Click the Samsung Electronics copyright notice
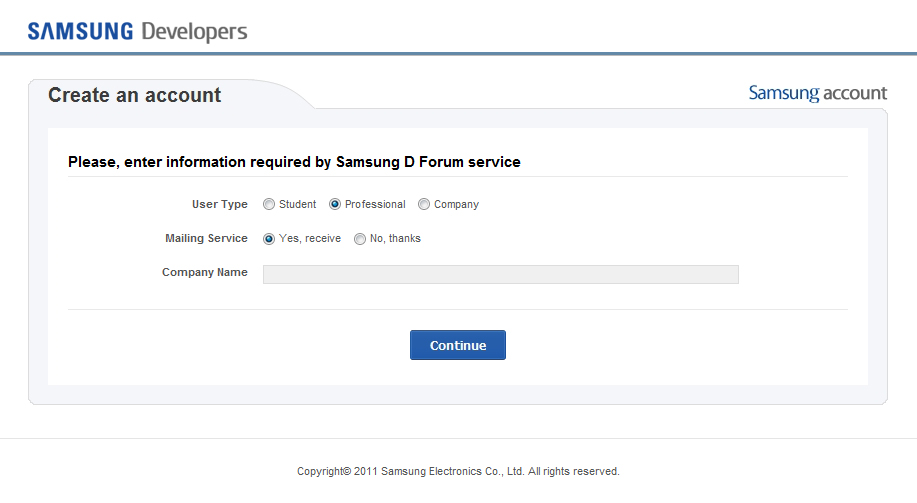Screen dimensions: 917x503 coord(458,471)
